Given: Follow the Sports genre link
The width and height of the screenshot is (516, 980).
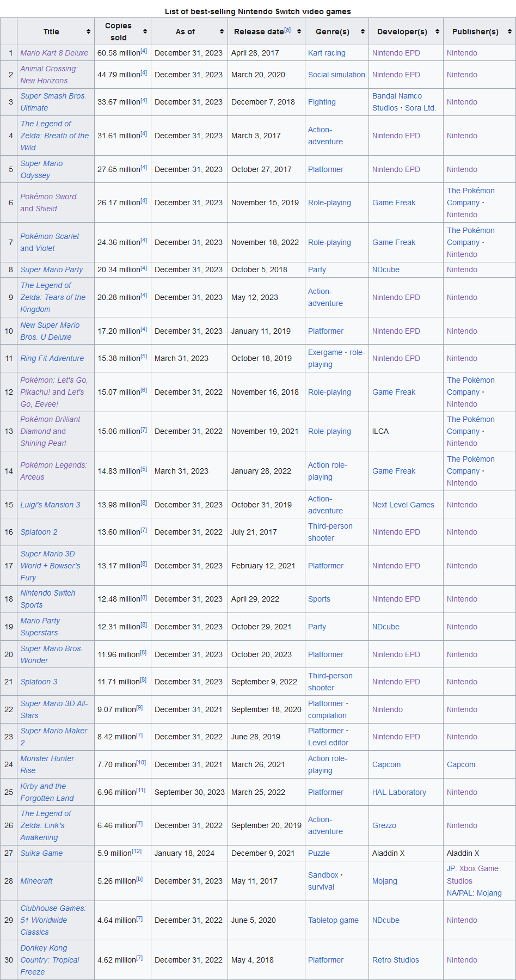Looking at the screenshot, I should pyautogui.click(x=319, y=599).
